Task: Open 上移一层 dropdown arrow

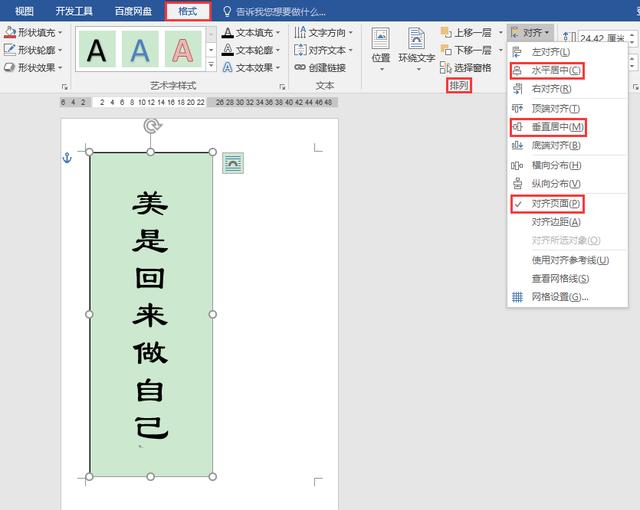Action: click(501, 32)
